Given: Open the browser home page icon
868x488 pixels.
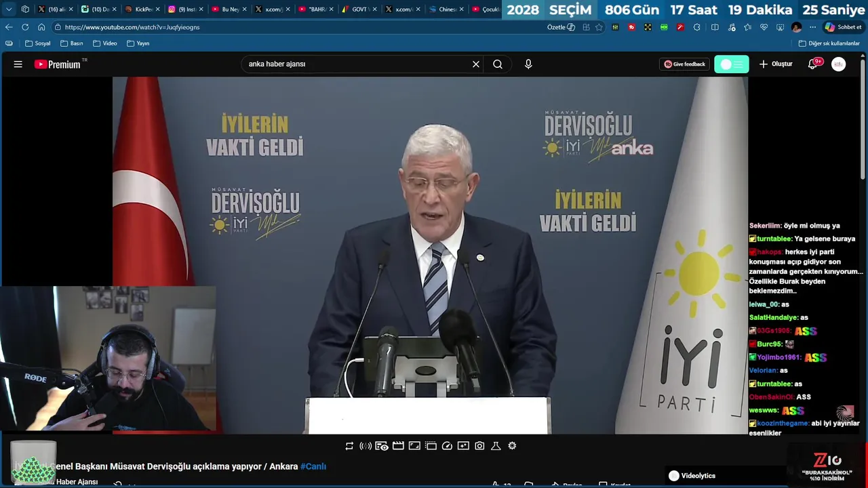Looking at the screenshot, I should 41,27.
